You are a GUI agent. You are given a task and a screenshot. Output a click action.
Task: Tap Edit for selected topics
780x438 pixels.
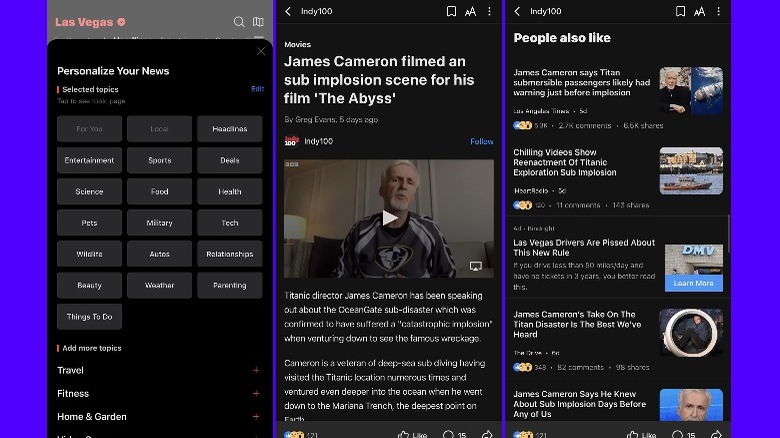point(257,89)
